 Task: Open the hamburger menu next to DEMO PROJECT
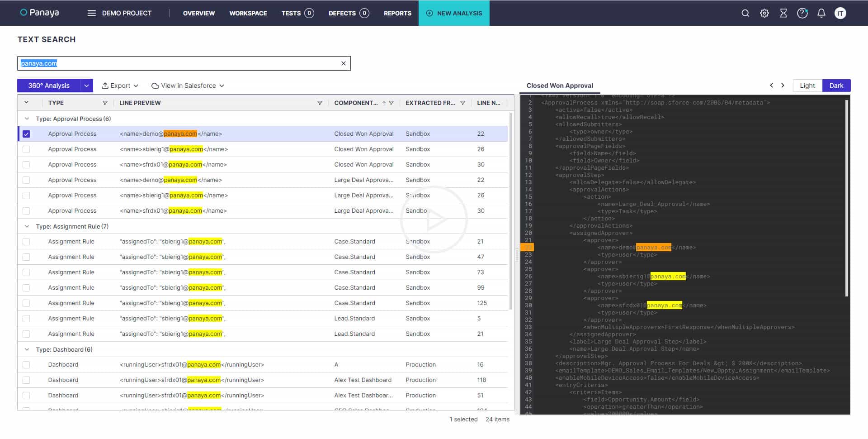tap(92, 13)
